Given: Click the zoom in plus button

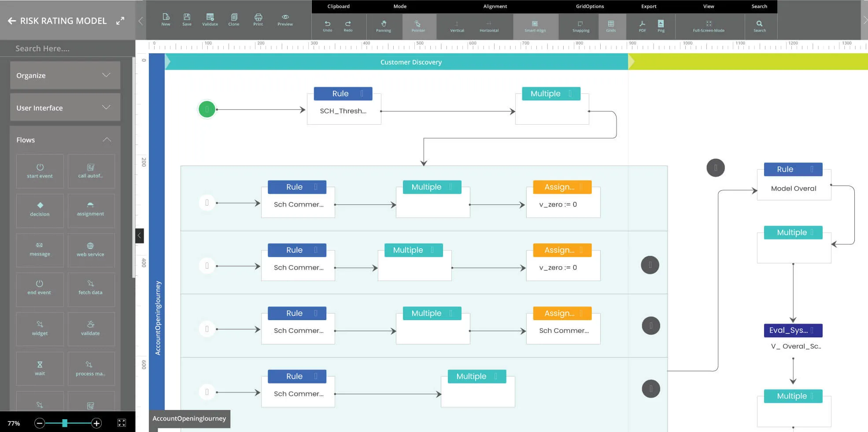Looking at the screenshot, I should (96, 423).
